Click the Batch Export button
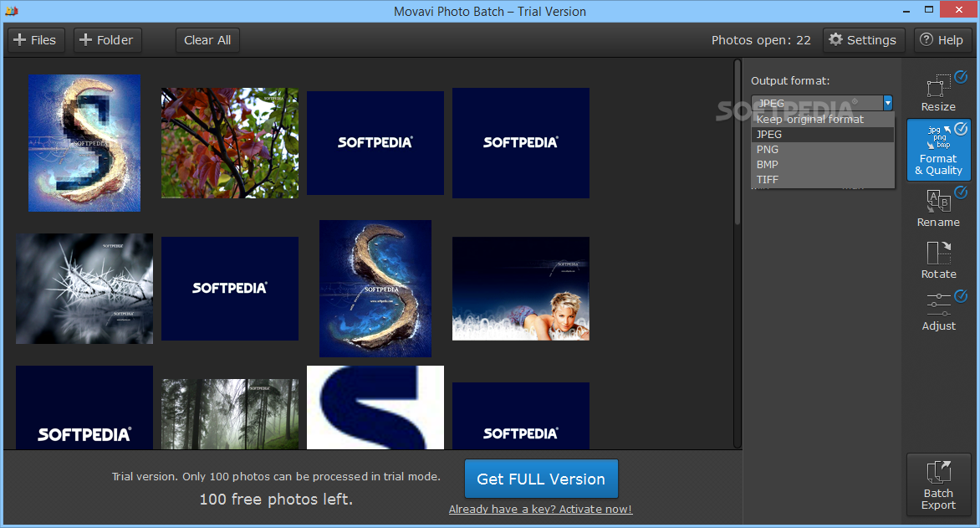This screenshot has height=528, width=980. [x=938, y=484]
